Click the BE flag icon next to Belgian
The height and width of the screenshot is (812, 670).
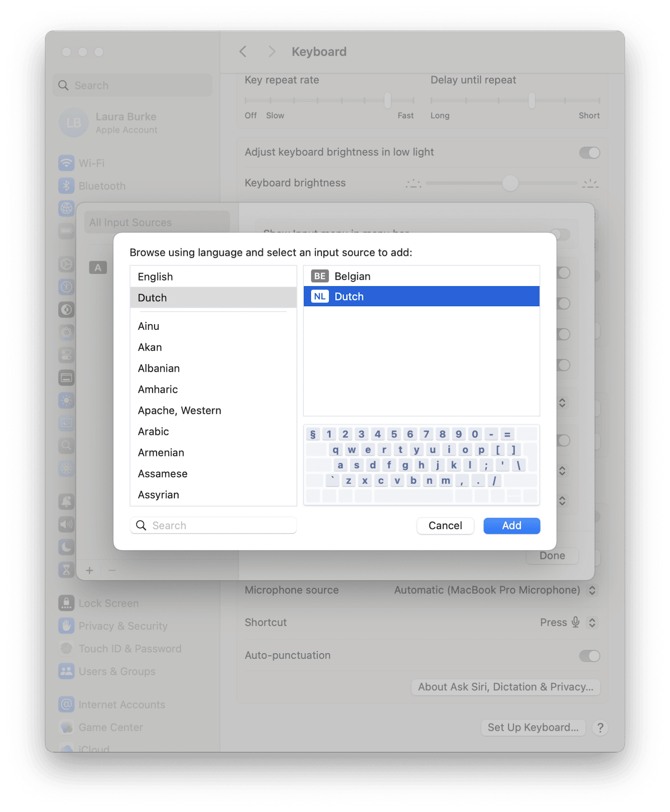319,276
